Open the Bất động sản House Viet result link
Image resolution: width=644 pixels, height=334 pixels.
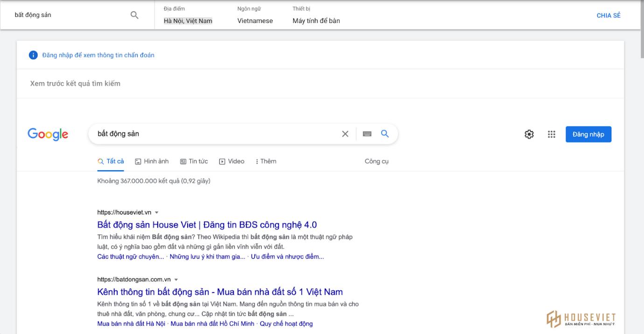[x=207, y=224]
